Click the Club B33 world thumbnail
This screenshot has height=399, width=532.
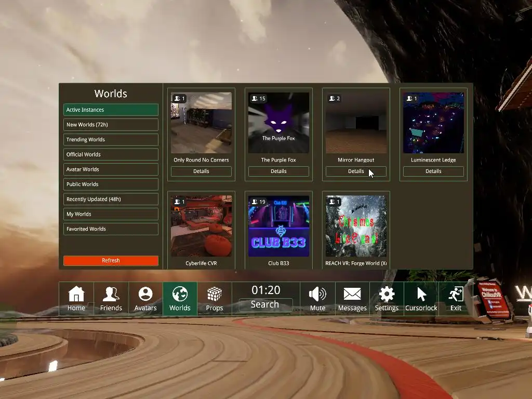coord(278,227)
